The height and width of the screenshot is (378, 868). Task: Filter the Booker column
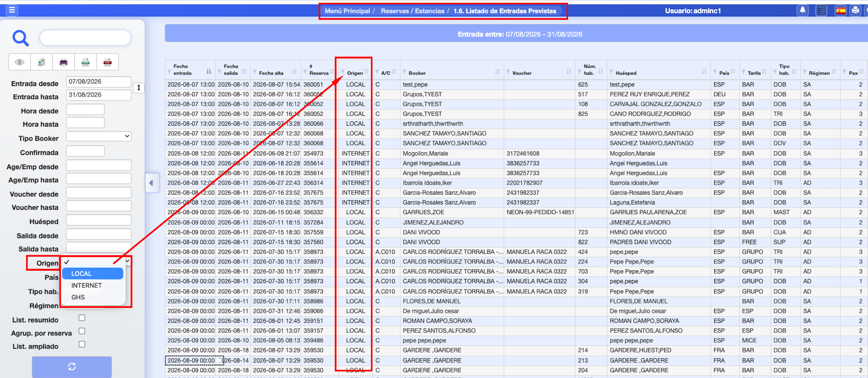(x=404, y=73)
